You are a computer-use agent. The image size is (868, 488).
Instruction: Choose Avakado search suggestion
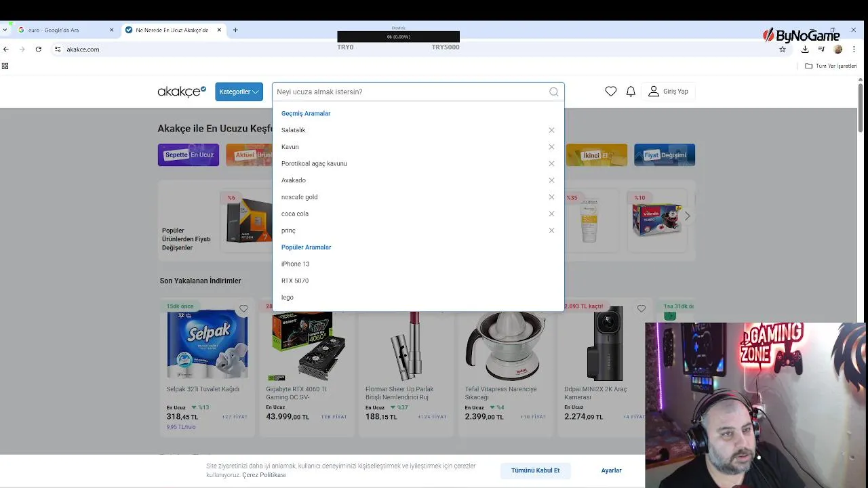point(294,180)
